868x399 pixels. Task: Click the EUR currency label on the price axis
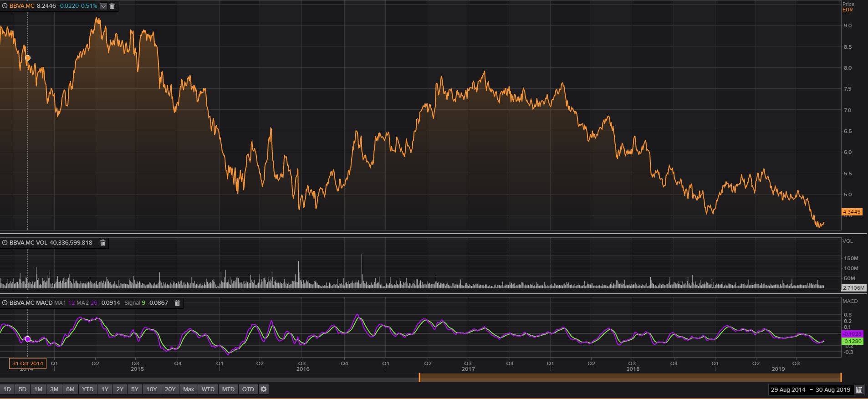click(x=848, y=10)
